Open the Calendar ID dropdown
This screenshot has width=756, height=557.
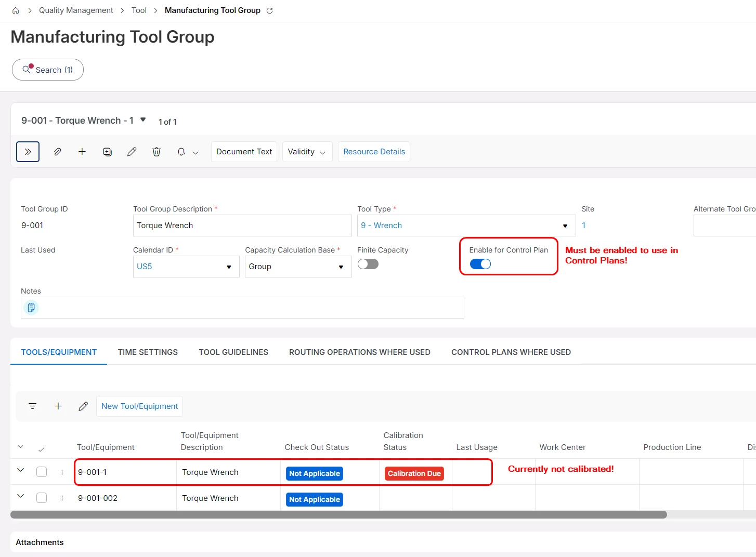[x=229, y=267]
